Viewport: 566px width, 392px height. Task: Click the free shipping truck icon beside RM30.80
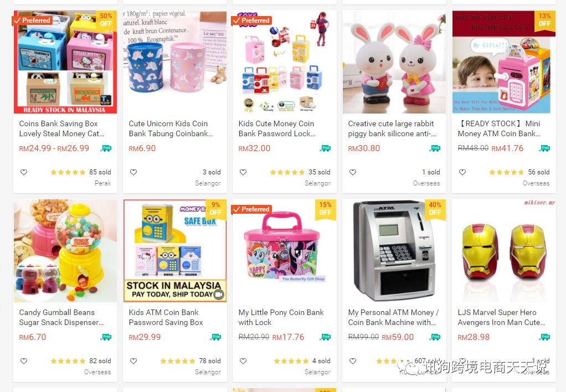(435, 148)
